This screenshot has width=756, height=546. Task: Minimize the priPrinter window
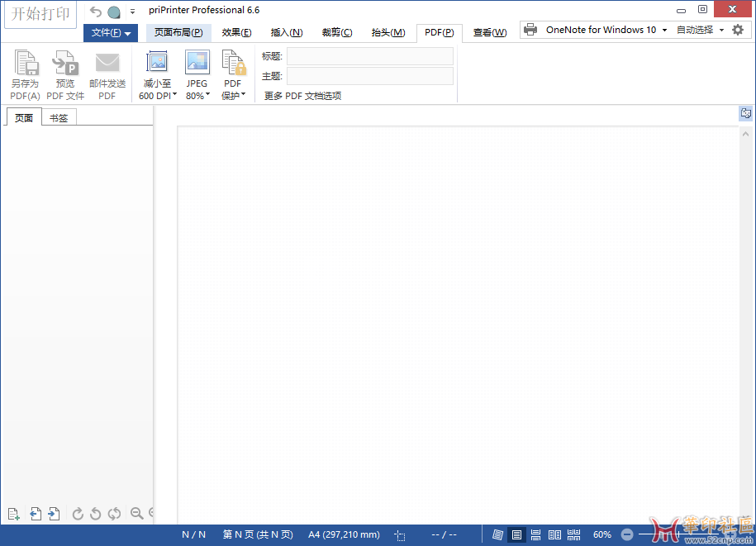pos(681,10)
